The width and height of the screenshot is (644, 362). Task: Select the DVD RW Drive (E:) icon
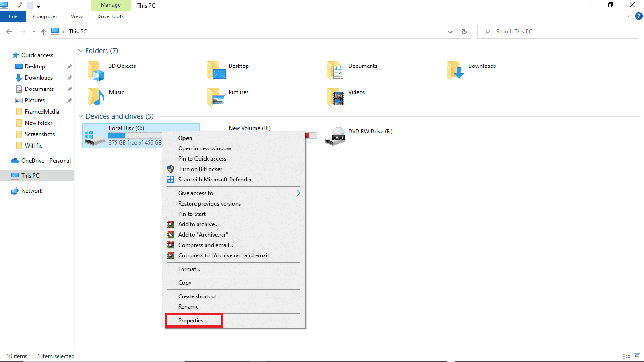335,136
